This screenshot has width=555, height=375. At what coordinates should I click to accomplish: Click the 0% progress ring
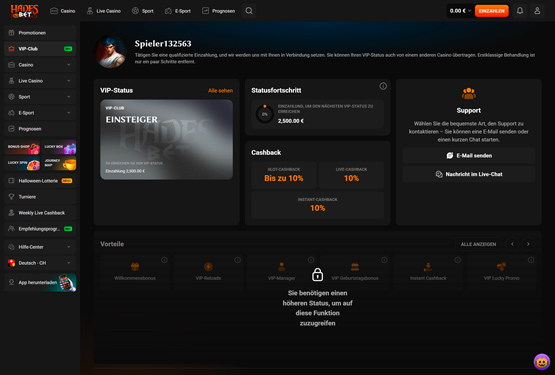tap(265, 114)
